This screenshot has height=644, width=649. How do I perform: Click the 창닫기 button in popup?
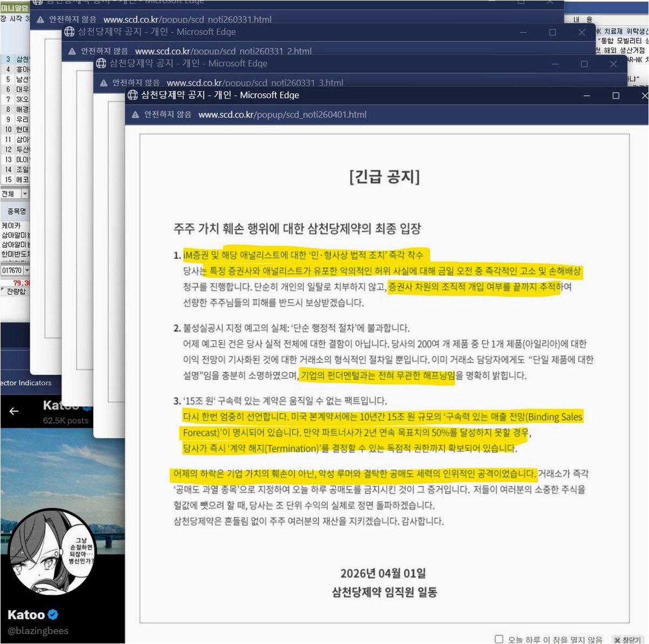point(627,640)
